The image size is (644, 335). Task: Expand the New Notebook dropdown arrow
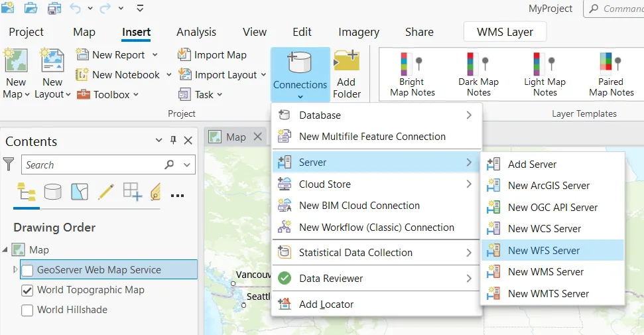[x=169, y=75]
